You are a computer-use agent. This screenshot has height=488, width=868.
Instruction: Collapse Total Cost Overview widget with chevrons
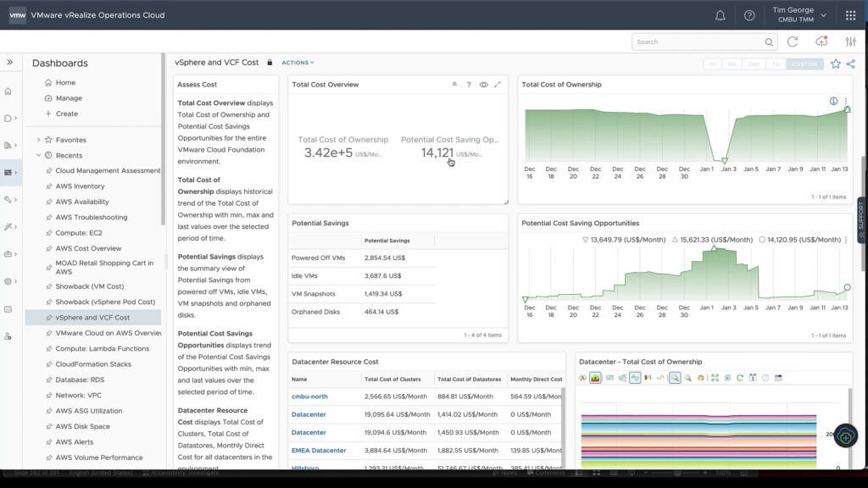pos(454,85)
